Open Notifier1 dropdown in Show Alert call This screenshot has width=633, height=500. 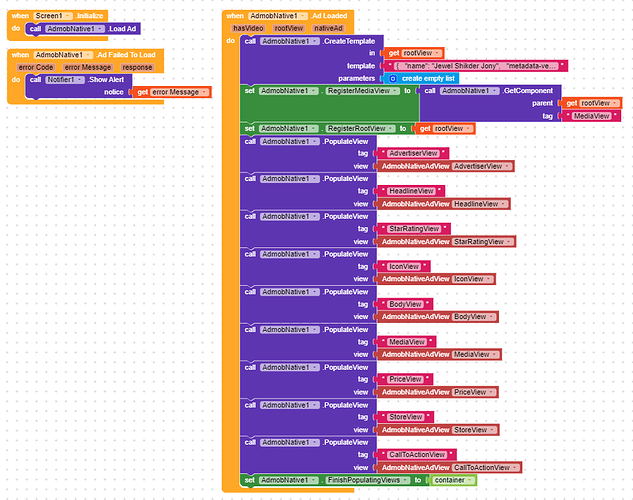65,80
